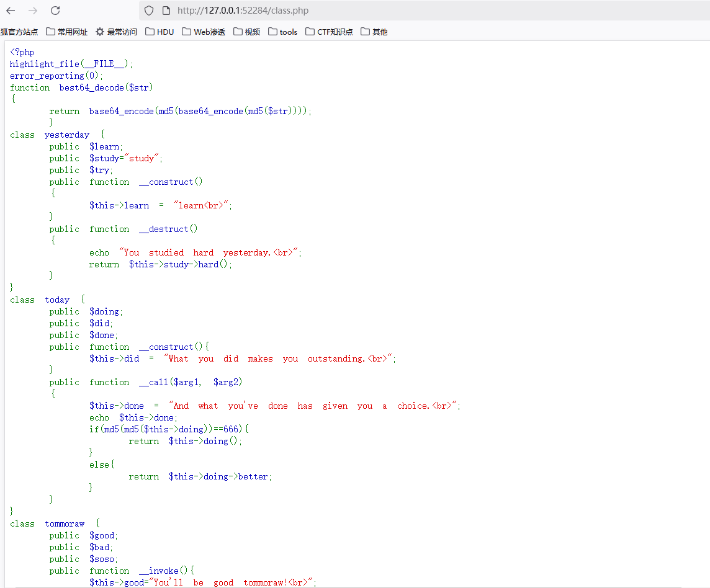Open the 视频 bookmark folder
Screen dimensions: 710x588
pos(247,32)
